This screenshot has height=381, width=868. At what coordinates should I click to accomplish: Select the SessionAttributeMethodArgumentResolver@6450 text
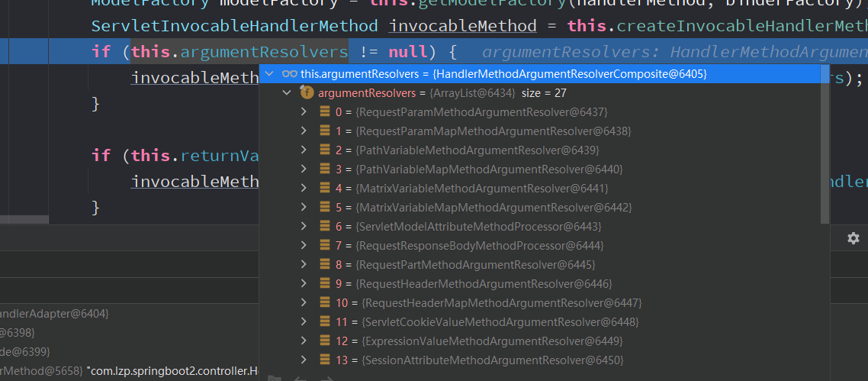click(492, 360)
